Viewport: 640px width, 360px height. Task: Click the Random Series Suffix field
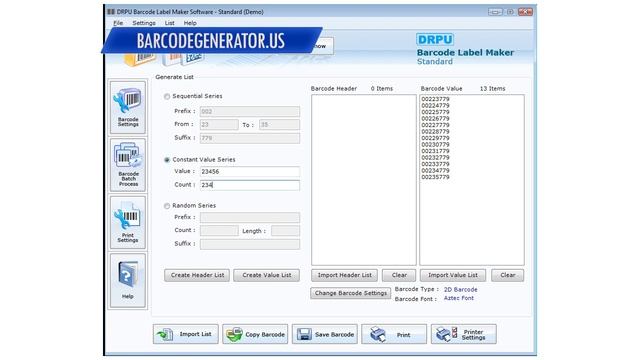click(x=250, y=244)
